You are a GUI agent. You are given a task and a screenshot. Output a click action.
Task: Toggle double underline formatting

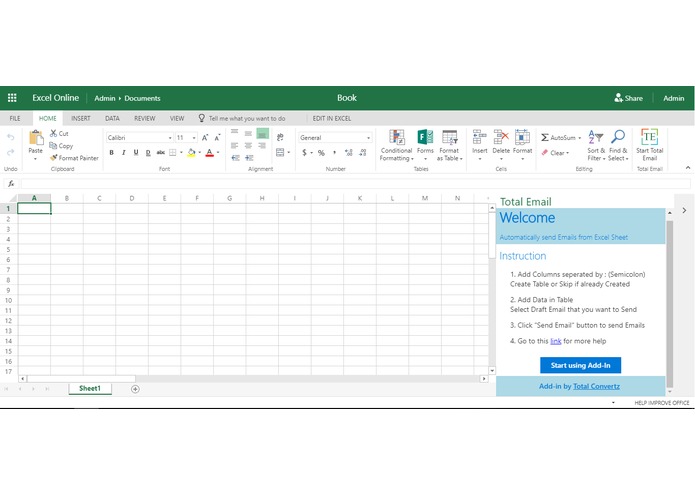pos(148,152)
